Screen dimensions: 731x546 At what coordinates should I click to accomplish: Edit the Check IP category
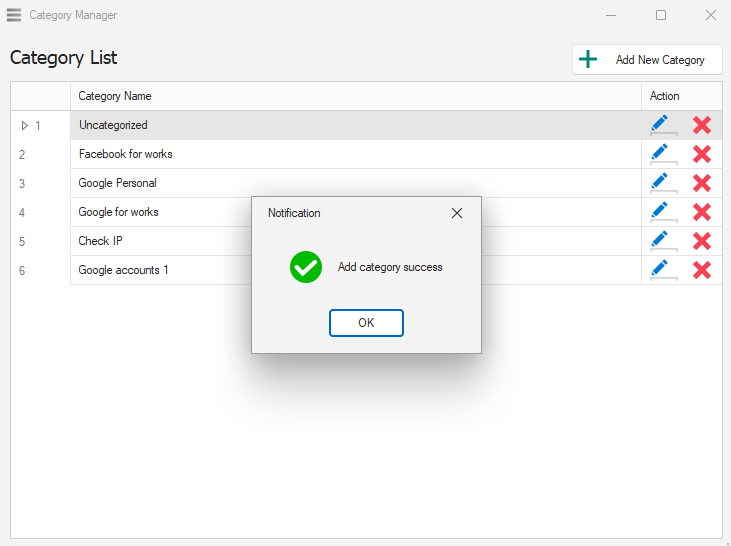pyautogui.click(x=659, y=241)
